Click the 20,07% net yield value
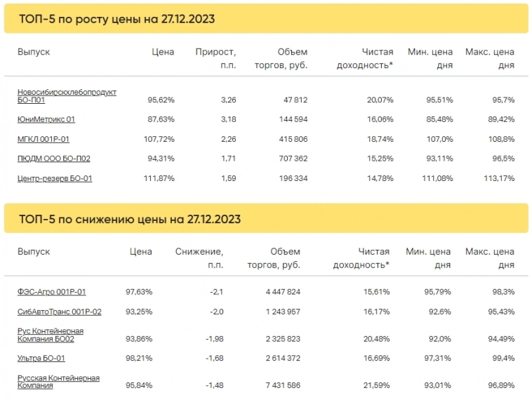Image resolution: width=532 pixels, height=400 pixels. [x=380, y=100]
